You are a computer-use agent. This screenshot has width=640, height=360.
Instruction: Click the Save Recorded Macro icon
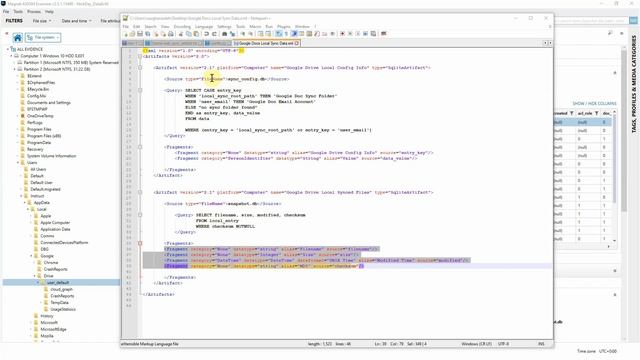[x=373, y=34]
